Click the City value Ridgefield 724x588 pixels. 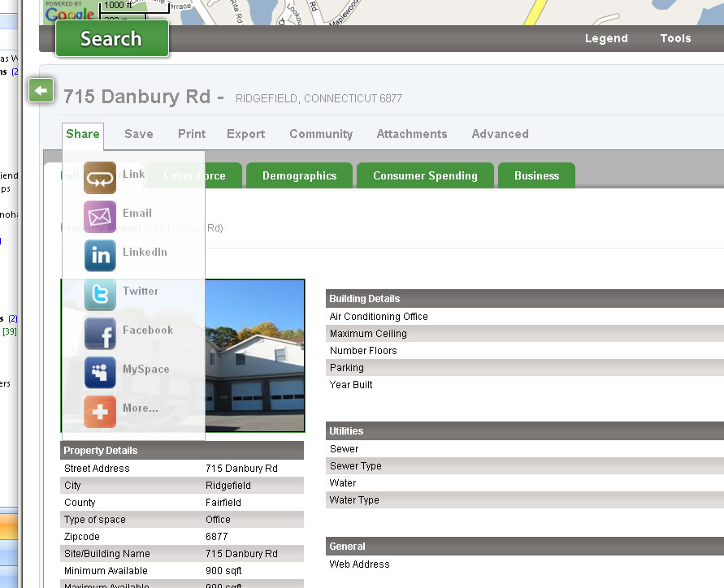click(x=228, y=486)
